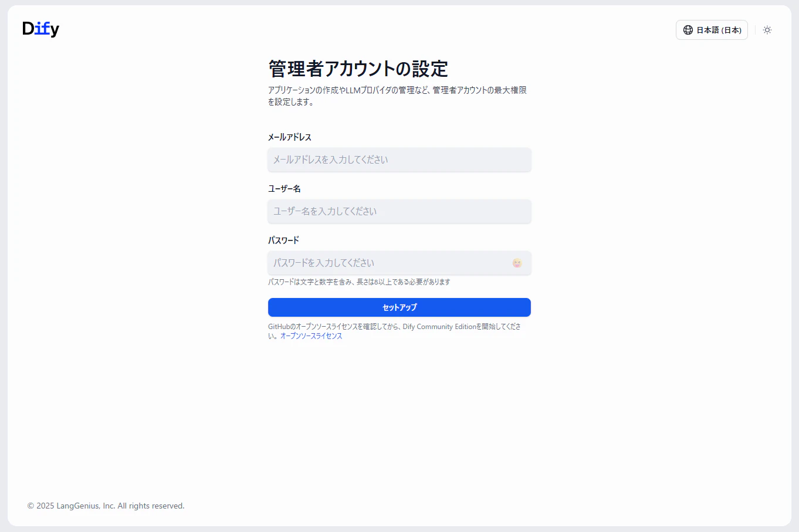This screenshot has height=532, width=799.
Task: Click the 管理者アカウントの設定 heading
Action: tap(358, 69)
